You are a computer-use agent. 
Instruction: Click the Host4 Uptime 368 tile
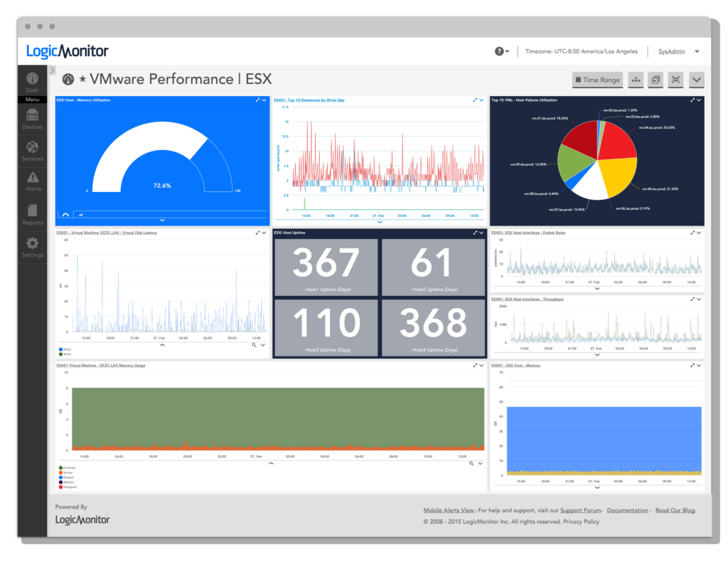tap(433, 328)
